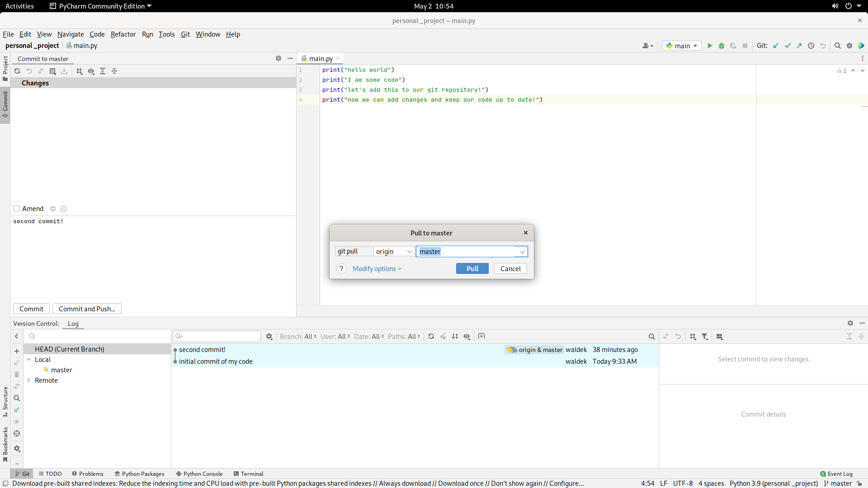Screen dimensions: 868x488
Task: Toggle favorite star in branches sidebar
Action: 17,422
